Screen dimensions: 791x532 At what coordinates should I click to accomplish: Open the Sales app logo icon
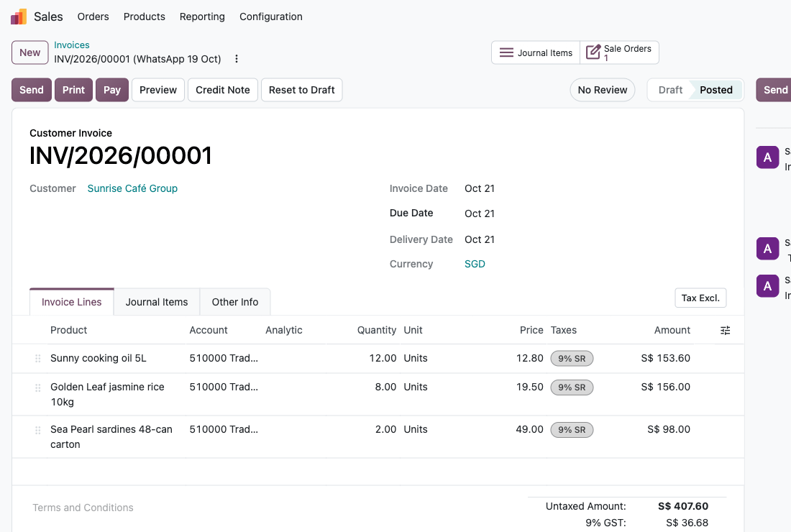(19, 17)
